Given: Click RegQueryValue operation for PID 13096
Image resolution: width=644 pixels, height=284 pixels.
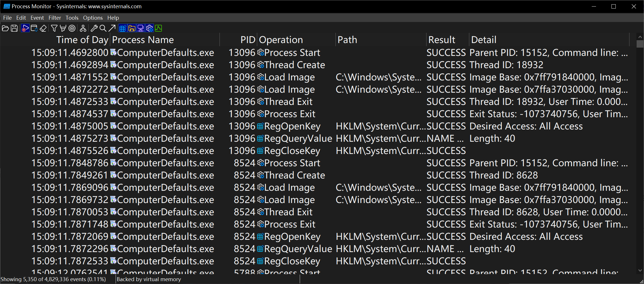Looking at the screenshot, I should click(x=298, y=138).
